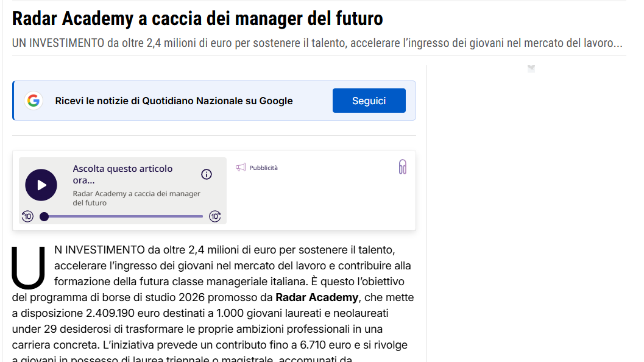Click the audio progress slider handle
Viewport: 644px width, 362px height.
point(44,216)
